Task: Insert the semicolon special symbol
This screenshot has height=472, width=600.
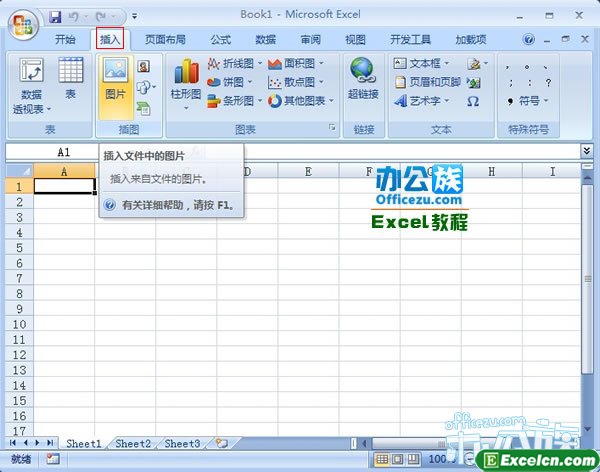Action: click(511, 83)
